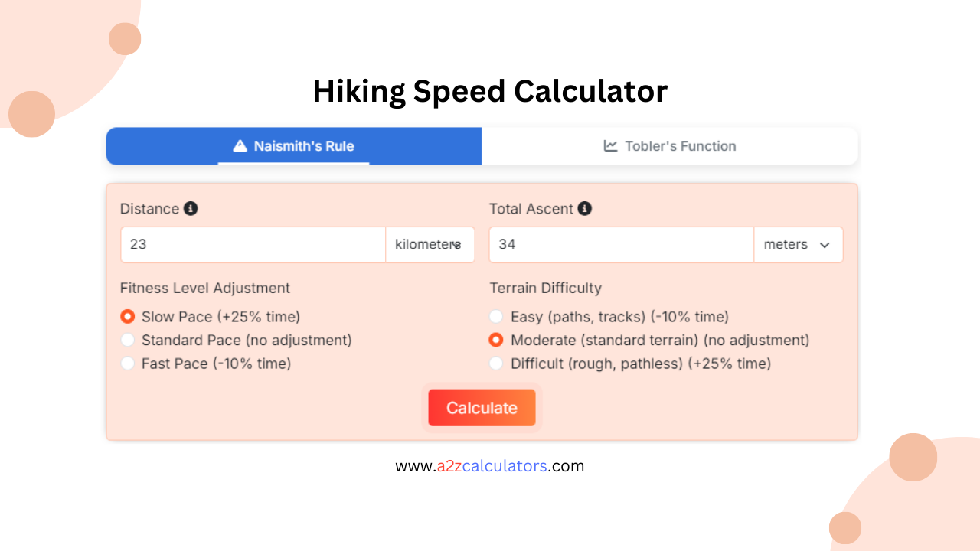Click inside the Distance input field

tap(253, 244)
